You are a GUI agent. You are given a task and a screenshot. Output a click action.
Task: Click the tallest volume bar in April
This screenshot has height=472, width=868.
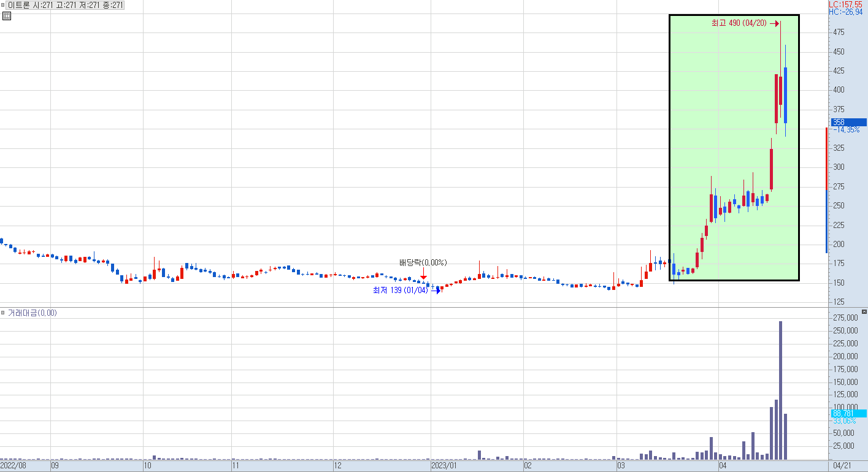click(781, 390)
